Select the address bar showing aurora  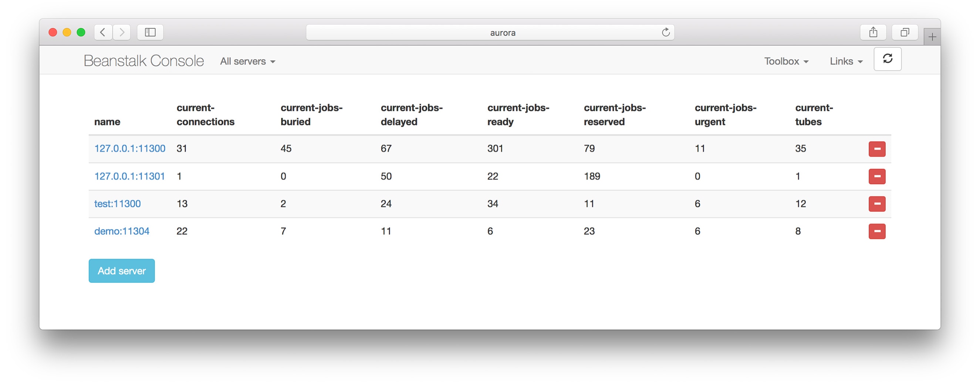pyautogui.click(x=503, y=32)
